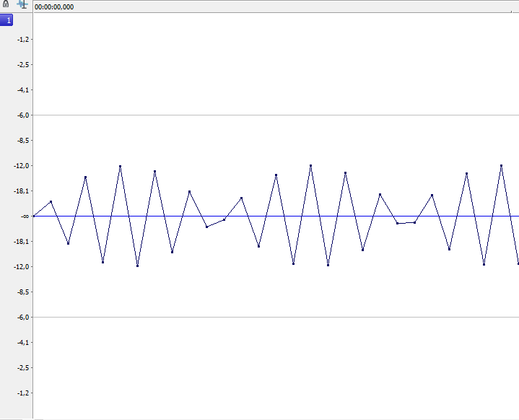Click the rightmost top peak sample point
This screenshot has width=519, height=420.
(501, 165)
